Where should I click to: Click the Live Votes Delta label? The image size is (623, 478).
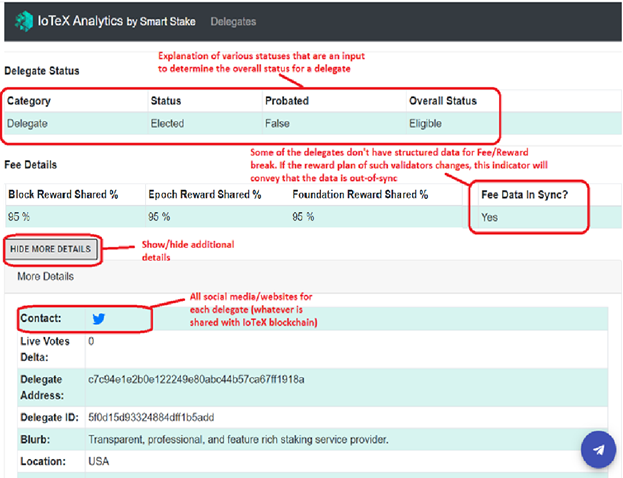pyautogui.click(x=45, y=349)
